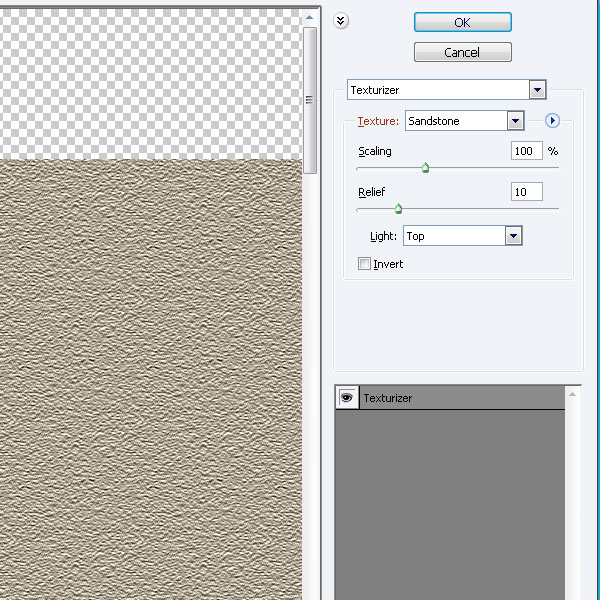
Task: Hide the Texturizer effect layer eye
Action: [x=347, y=398]
